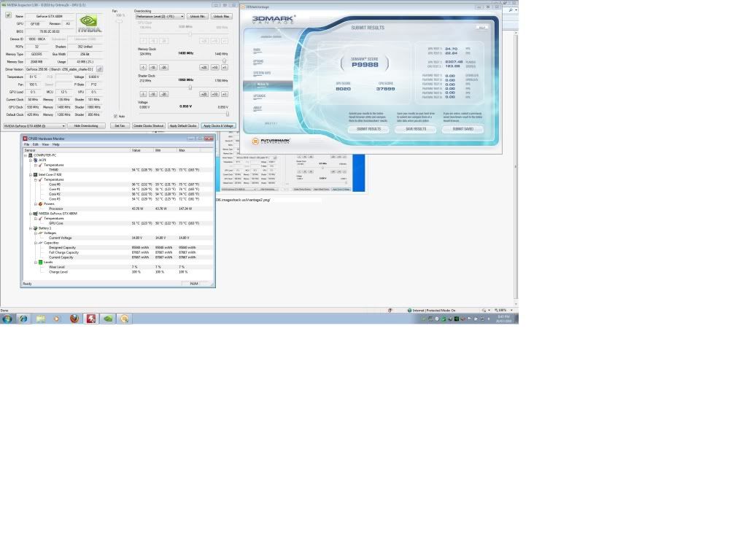The height and width of the screenshot is (560, 747).
Task: Click Shader Clock +10 step button
Action: click(215, 94)
